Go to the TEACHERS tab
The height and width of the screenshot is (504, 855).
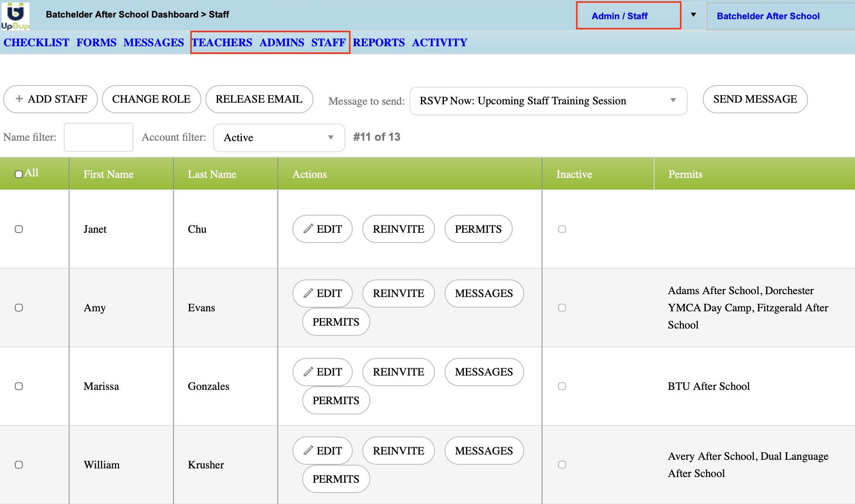[x=222, y=43]
